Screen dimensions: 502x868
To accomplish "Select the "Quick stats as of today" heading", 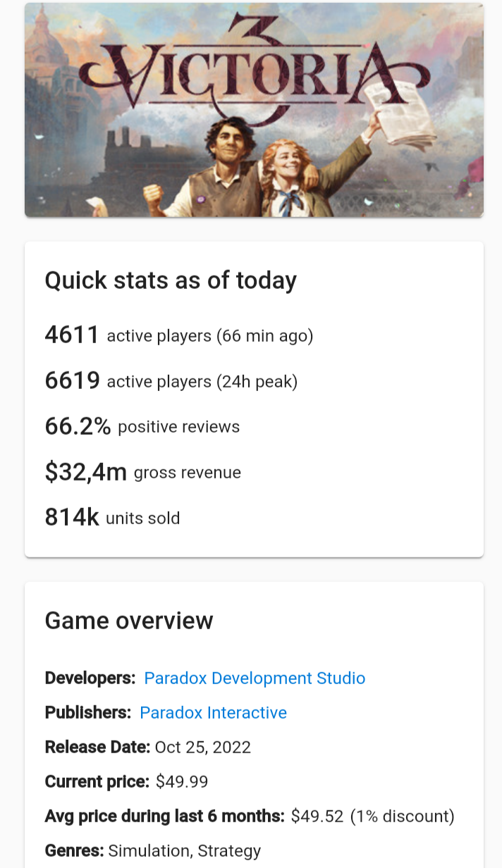I will 171,280.
